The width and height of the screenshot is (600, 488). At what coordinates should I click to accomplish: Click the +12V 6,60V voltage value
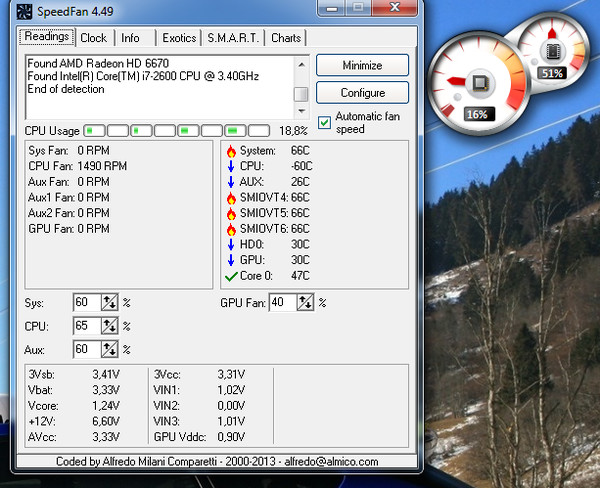(x=106, y=421)
